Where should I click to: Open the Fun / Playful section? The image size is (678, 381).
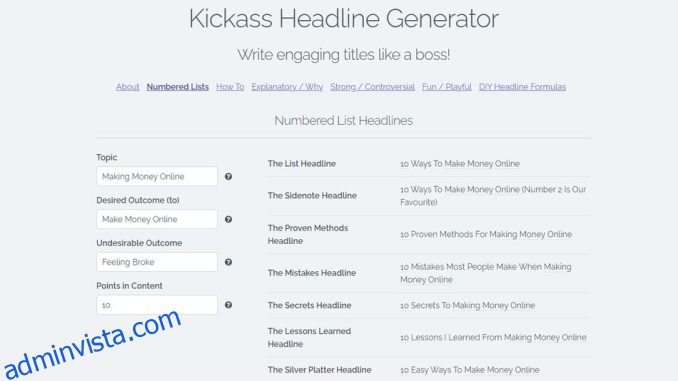(447, 87)
